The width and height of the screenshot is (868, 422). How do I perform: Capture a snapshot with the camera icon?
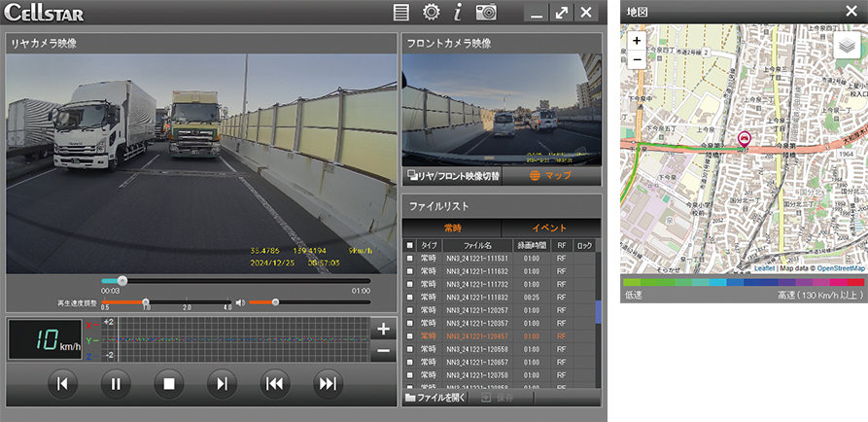coord(486,13)
